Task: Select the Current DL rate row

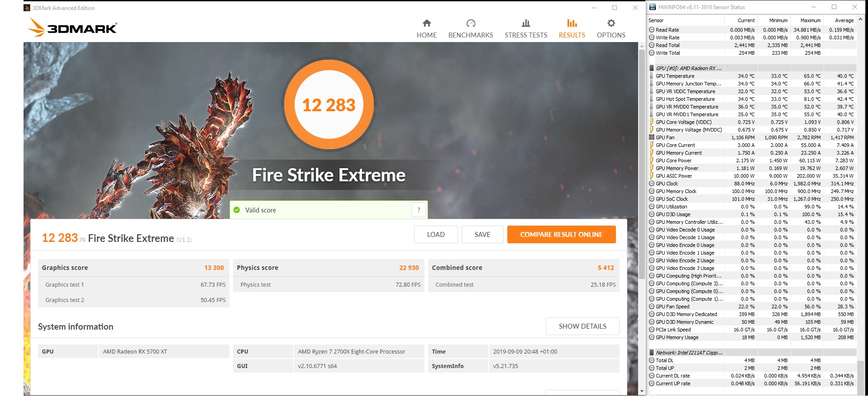Action: [x=752, y=376]
